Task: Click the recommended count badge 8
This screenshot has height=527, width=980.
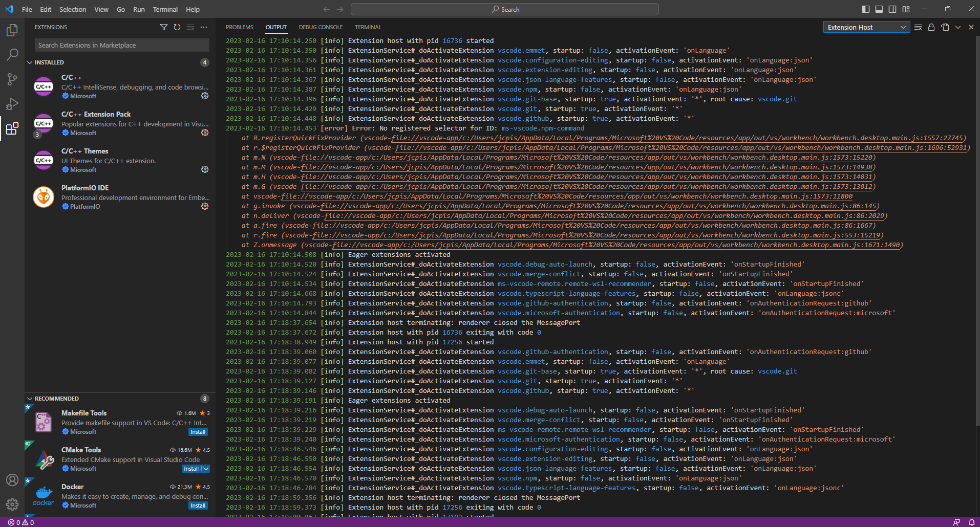Action: tap(205, 399)
